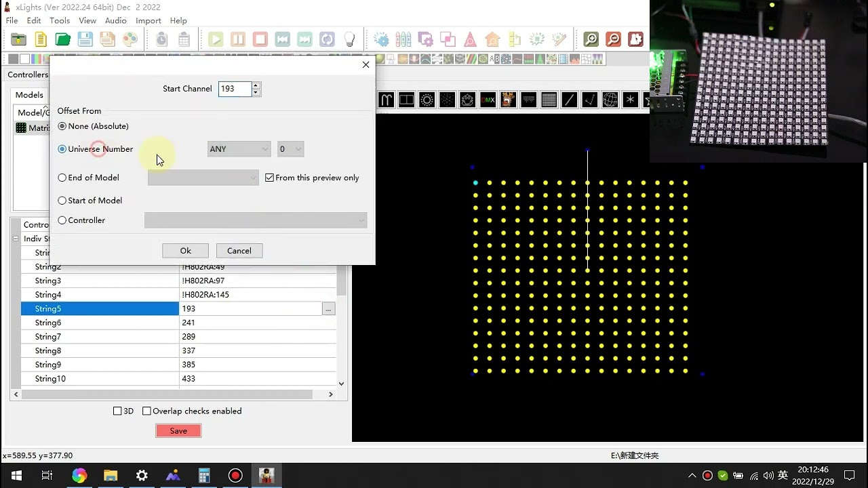Add an Image model with reindeer icon
Screen dimensions: 868x488
[508, 100]
